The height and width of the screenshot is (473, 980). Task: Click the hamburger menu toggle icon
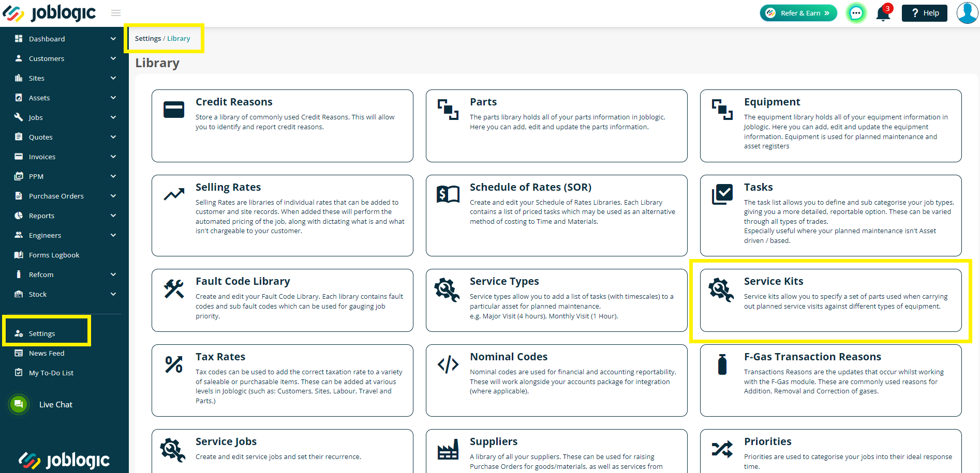[x=116, y=13]
